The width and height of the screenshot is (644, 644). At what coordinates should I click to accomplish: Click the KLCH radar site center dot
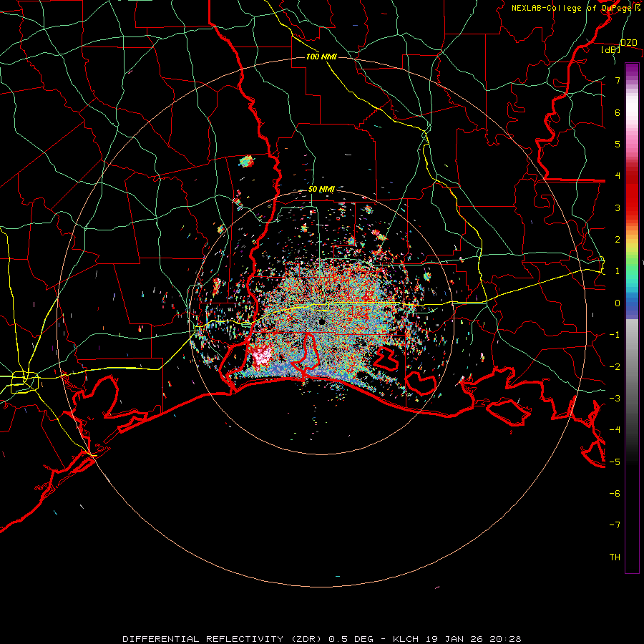pos(322,321)
